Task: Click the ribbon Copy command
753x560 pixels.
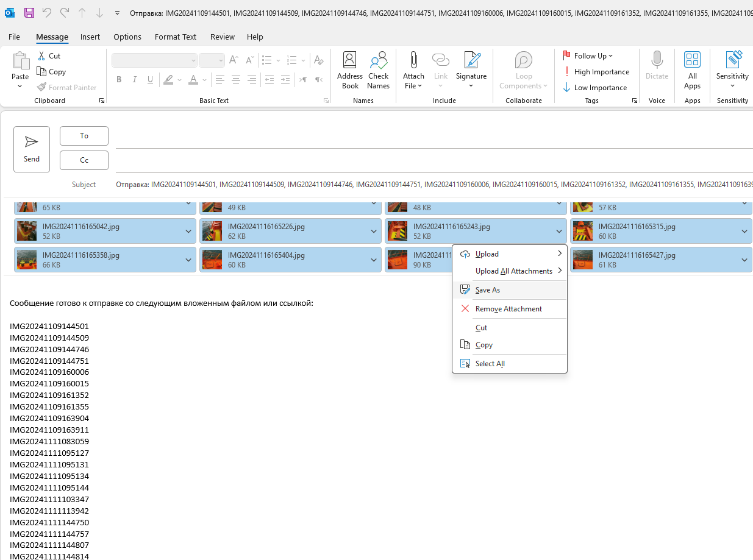Action: click(51, 71)
